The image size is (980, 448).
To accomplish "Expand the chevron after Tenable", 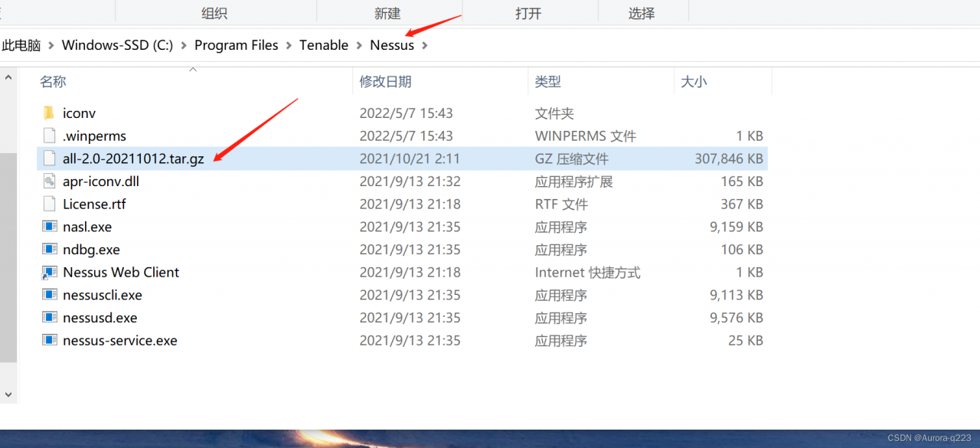I will click(x=359, y=45).
